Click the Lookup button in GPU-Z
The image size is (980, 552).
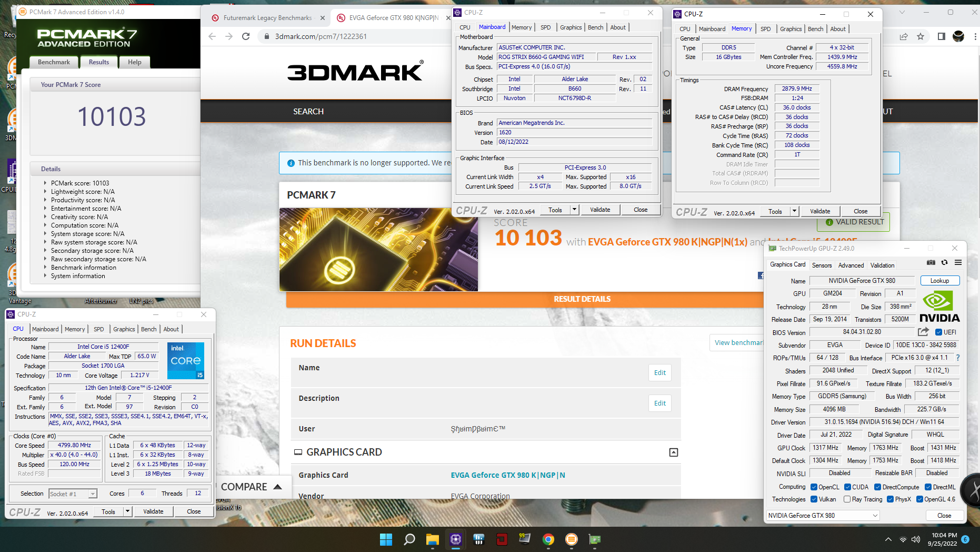coord(939,281)
